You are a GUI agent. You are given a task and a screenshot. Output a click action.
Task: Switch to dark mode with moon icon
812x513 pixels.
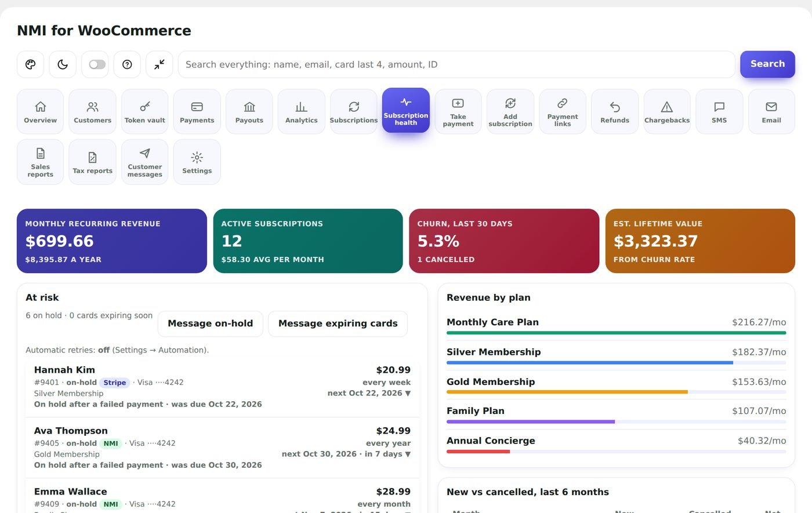coord(63,64)
